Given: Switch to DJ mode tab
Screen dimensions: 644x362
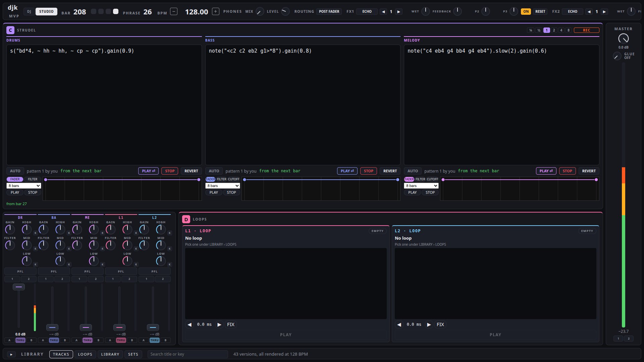Looking at the screenshot, I should 29,12.
